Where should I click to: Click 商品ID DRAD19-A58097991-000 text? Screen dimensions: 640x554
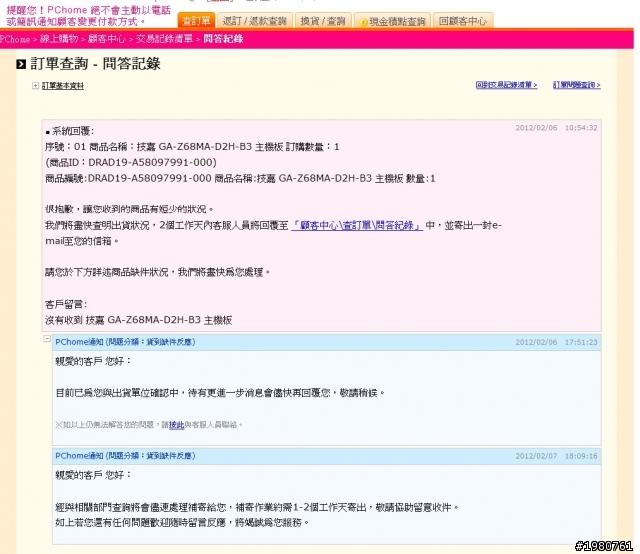click(x=131, y=162)
